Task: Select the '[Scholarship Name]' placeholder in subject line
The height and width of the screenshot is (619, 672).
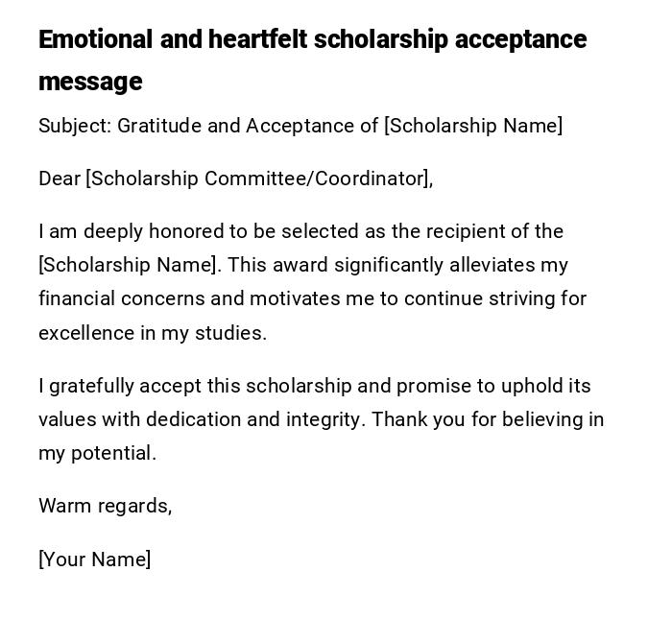Action: click(x=473, y=126)
